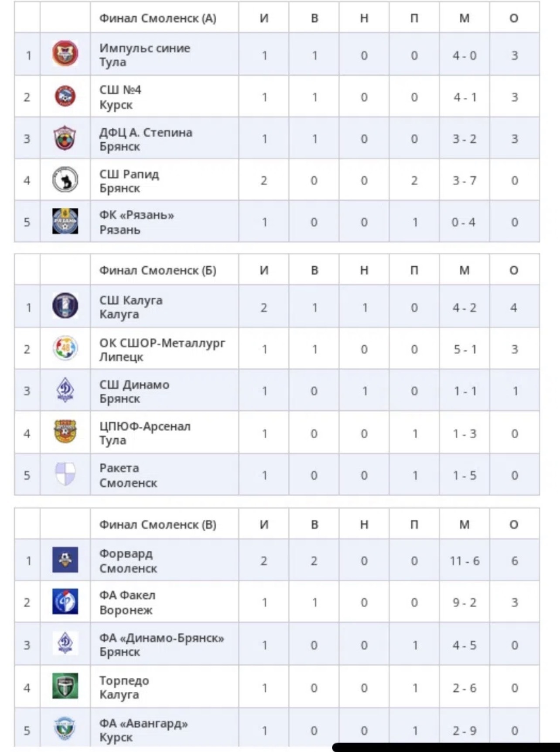Select the Финал Смоленск (В) group header
The image size is (560, 752).
click(x=158, y=525)
